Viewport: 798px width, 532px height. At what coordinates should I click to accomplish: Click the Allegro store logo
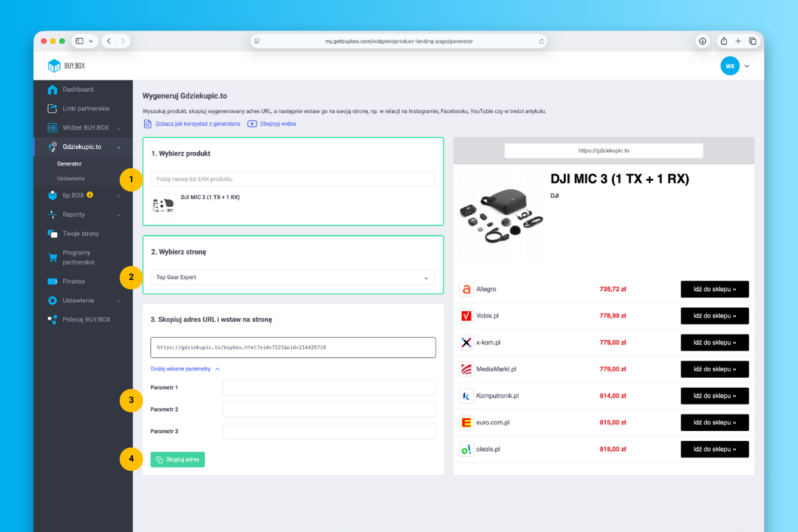(466, 289)
